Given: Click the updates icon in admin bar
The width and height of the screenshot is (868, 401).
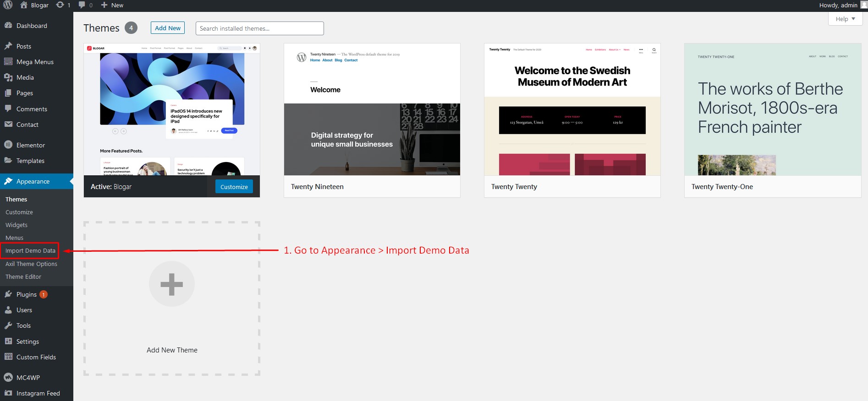Looking at the screenshot, I should (x=60, y=5).
